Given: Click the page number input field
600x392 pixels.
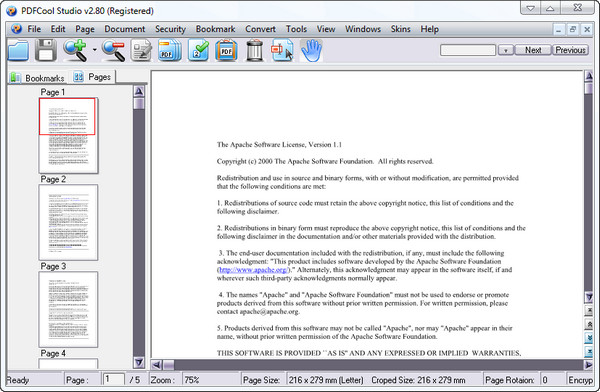Looking at the screenshot, I should pos(113,379).
